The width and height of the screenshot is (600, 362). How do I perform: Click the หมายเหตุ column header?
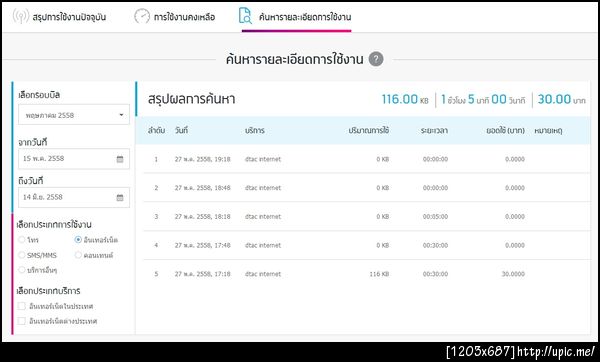(x=548, y=131)
